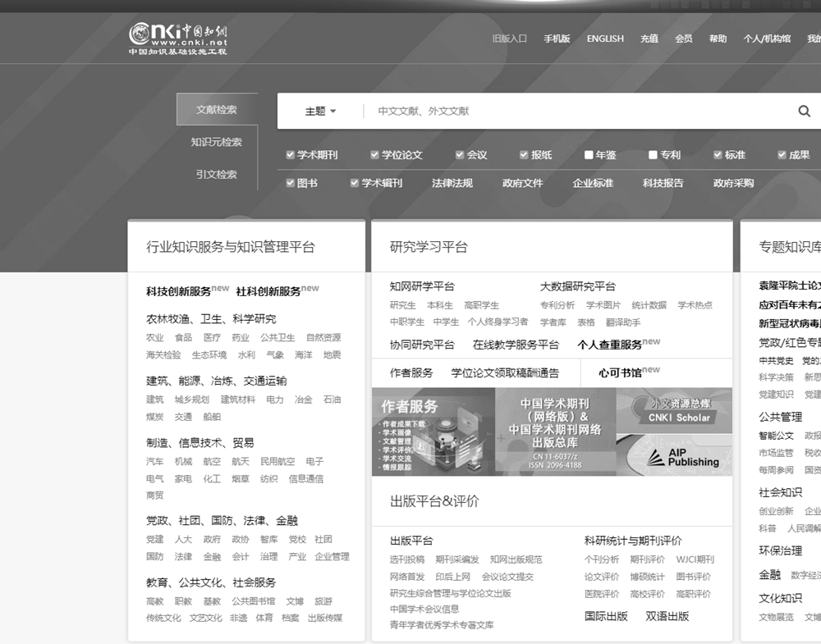Toggle the 标准 checkbox
This screenshot has width=821, height=644.
(x=718, y=155)
